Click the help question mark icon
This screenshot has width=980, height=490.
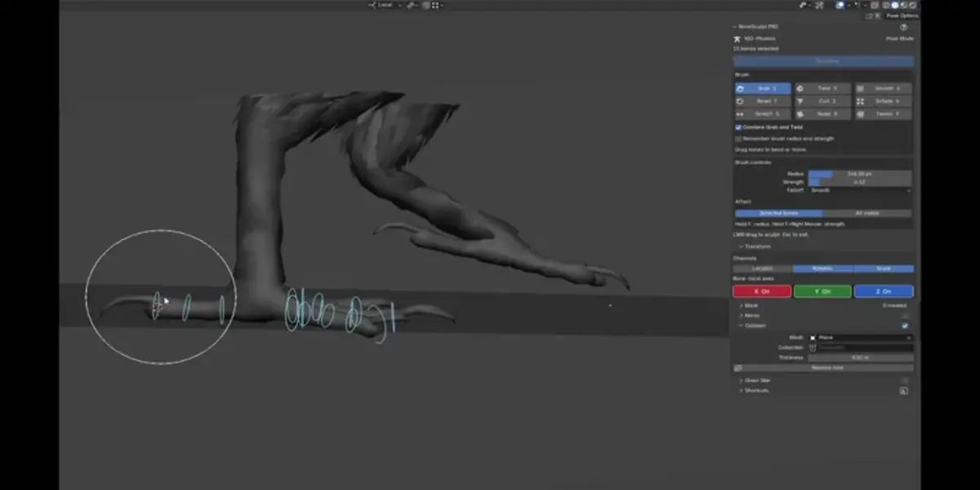[x=903, y=27]
